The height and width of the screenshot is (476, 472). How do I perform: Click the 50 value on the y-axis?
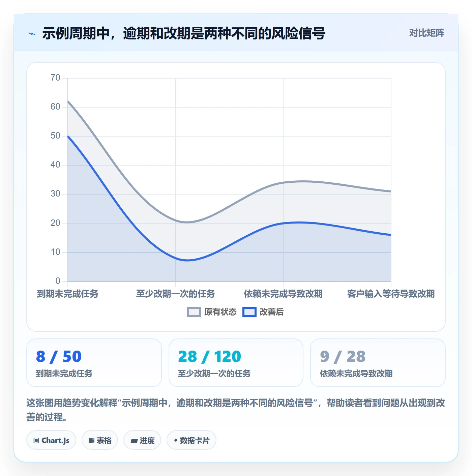[55, 136]
